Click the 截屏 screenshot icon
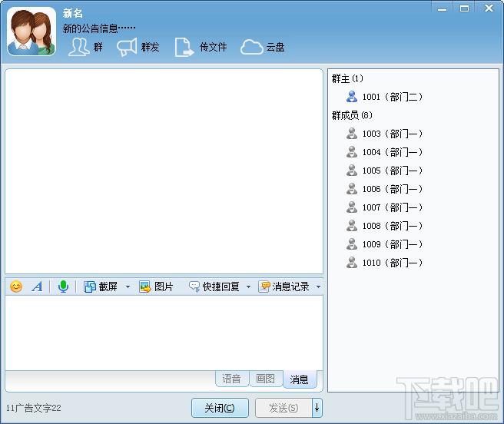 pyautogui.click(x=90, y=287)
